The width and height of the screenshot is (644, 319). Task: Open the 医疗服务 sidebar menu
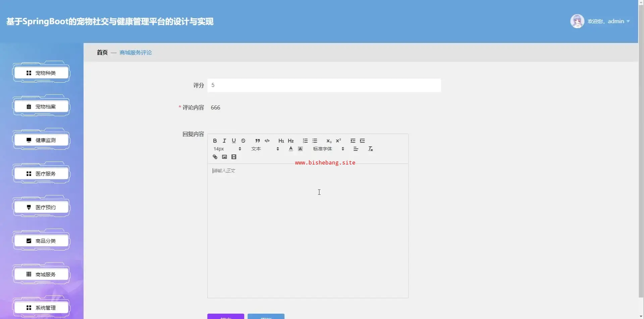tap(41, 174)
